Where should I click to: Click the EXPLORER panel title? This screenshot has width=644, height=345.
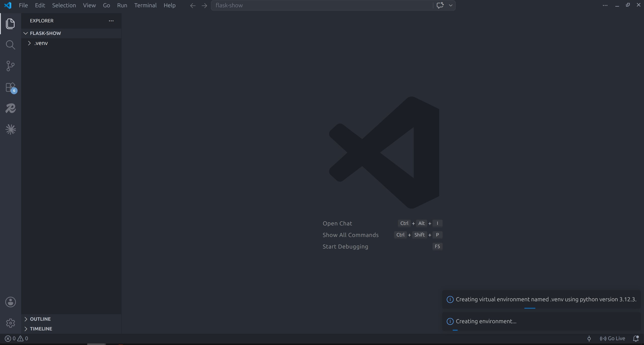[42, 21]
